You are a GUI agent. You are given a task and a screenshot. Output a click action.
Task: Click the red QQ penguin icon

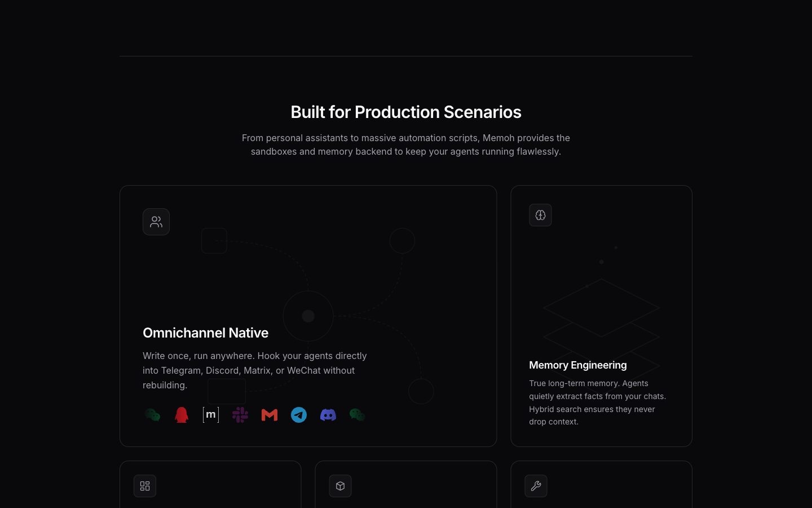(182, 415)
